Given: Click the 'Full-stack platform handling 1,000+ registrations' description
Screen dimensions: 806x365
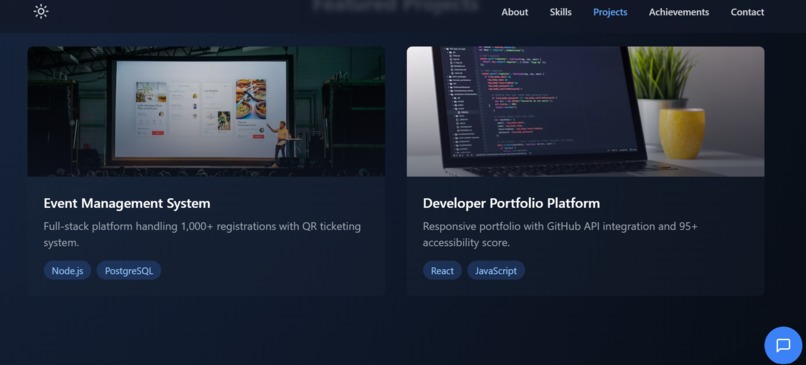Looking at the screenshot, I should tap(202, 234).
